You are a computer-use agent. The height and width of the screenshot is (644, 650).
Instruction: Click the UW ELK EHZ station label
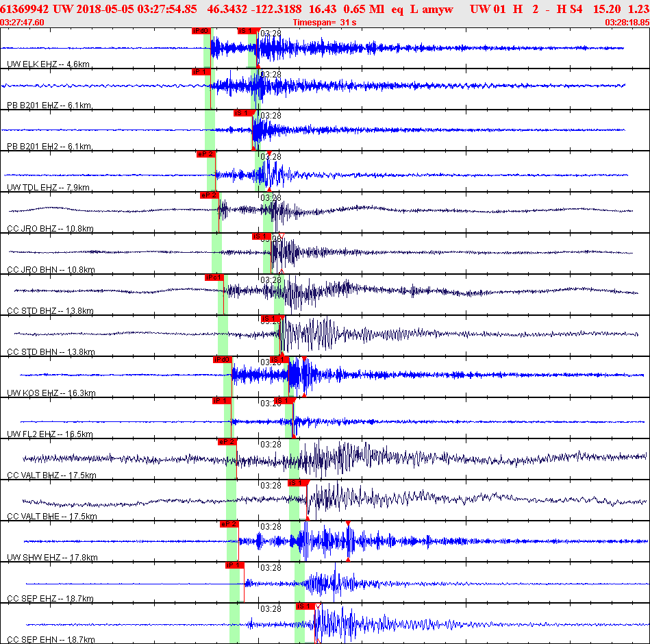48,64
